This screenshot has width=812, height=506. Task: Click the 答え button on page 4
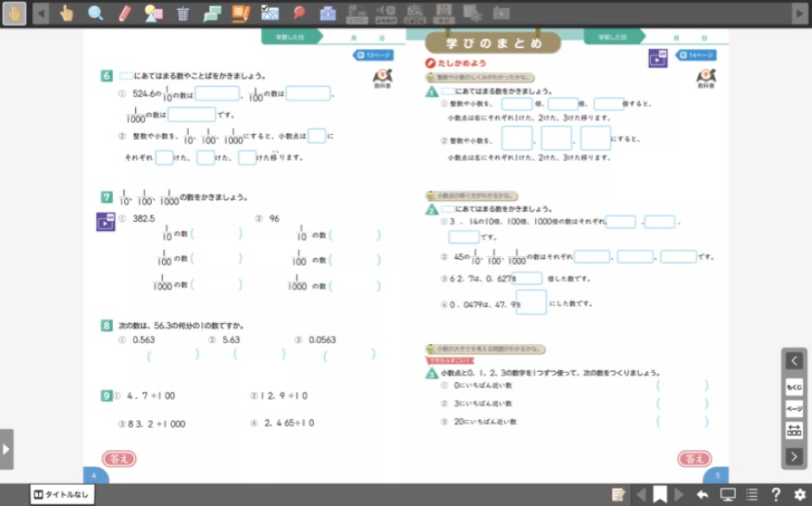(119, 459)
